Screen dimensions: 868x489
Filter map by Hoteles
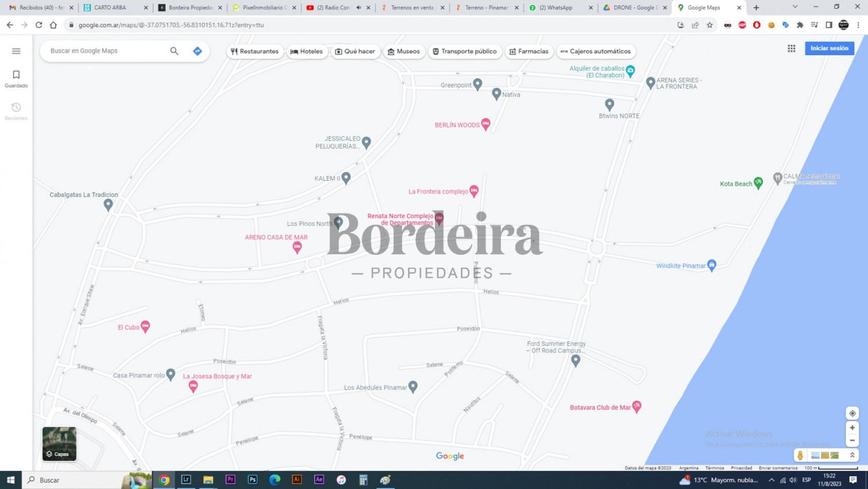[307, 51]
